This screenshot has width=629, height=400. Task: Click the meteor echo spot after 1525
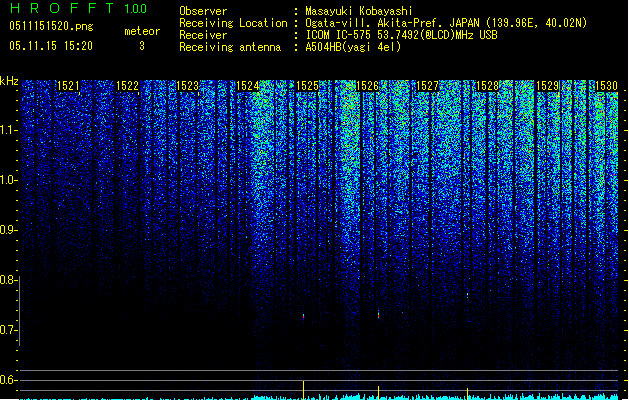(304, 317)
